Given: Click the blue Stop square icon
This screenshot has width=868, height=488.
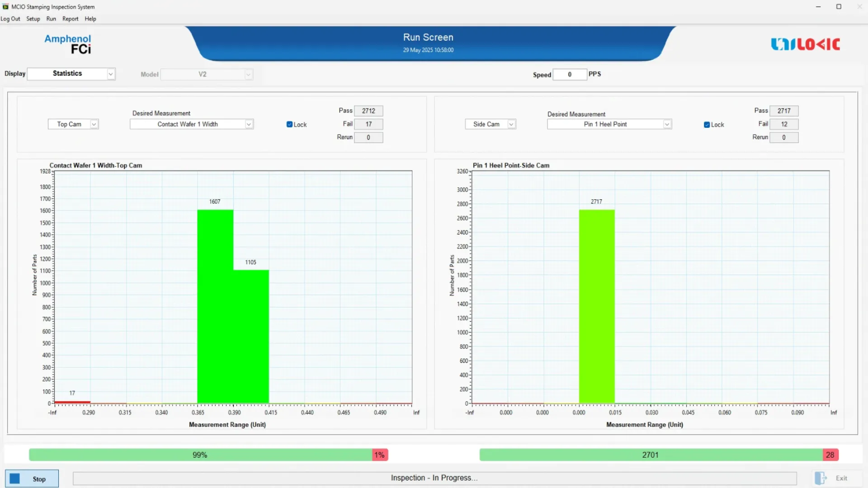Looking at the screenshot, I should point(15,479).
